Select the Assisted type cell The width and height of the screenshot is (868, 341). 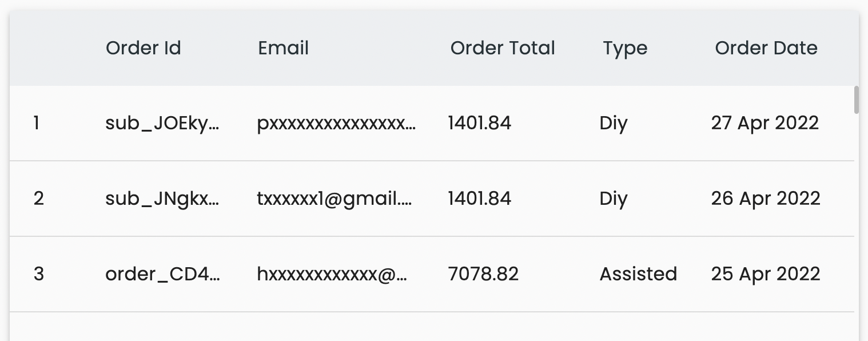[x=638, y=274]
